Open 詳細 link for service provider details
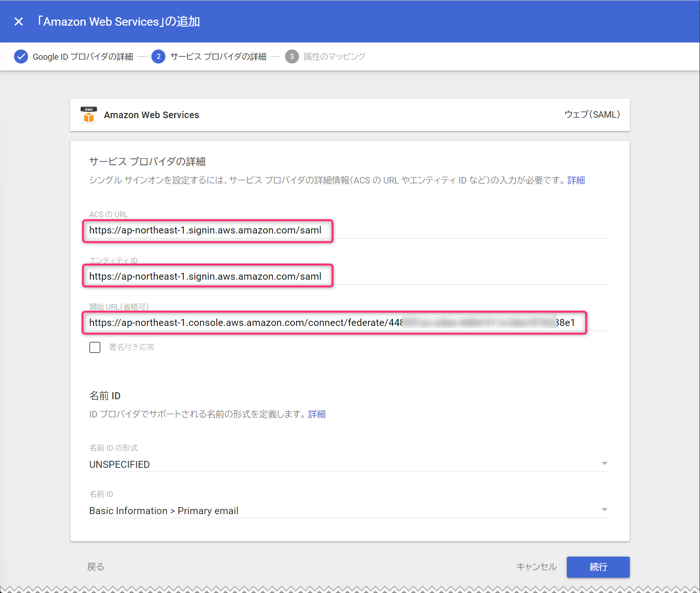 tap(576, 180)
